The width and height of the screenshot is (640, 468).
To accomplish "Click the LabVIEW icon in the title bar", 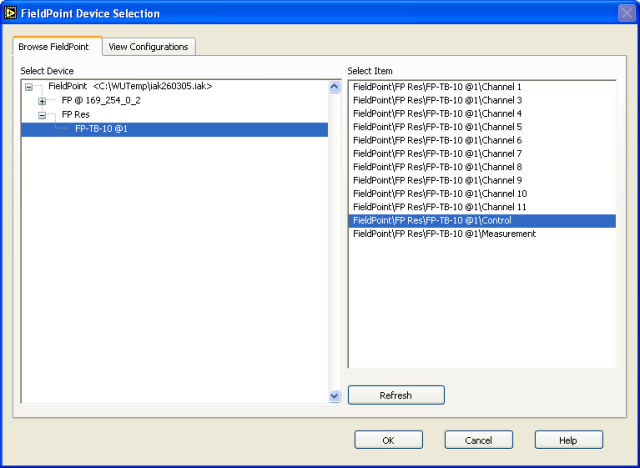I will point(10,13).
